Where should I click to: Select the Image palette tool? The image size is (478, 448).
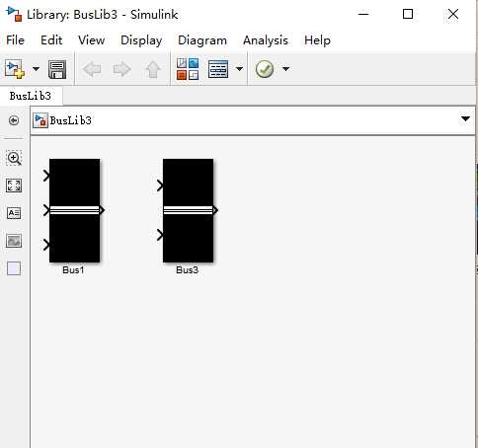pyautogui.click(x=14, y=241)
